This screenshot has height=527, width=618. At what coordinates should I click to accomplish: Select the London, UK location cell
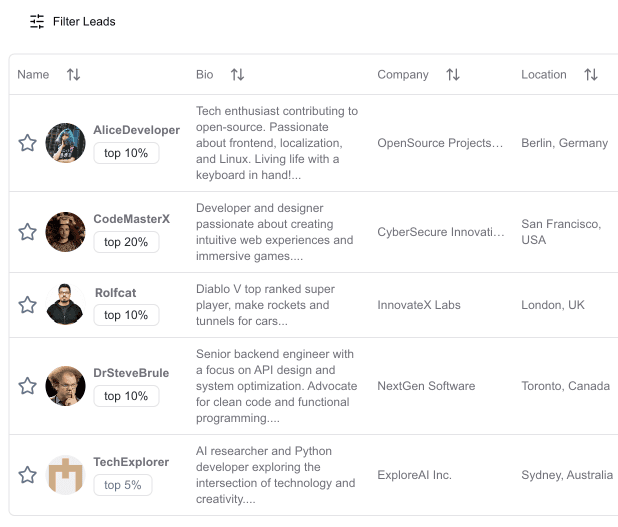553,305
